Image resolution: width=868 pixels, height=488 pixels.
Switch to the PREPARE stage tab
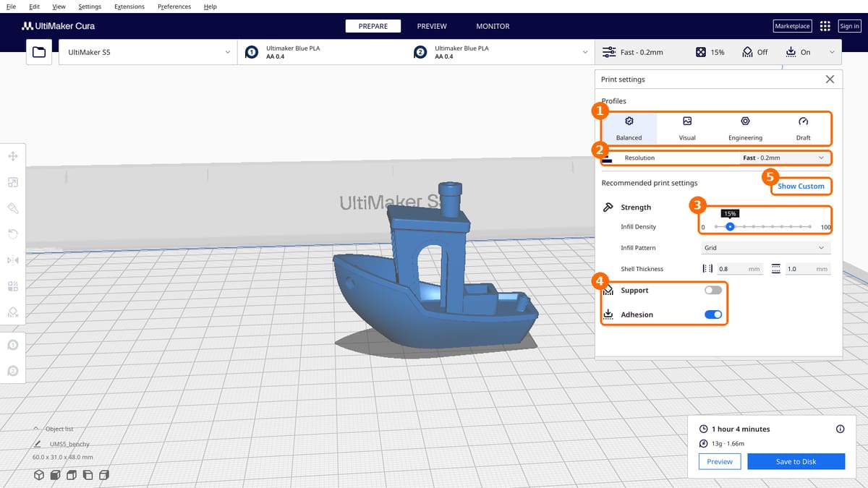tap(373, 26)
